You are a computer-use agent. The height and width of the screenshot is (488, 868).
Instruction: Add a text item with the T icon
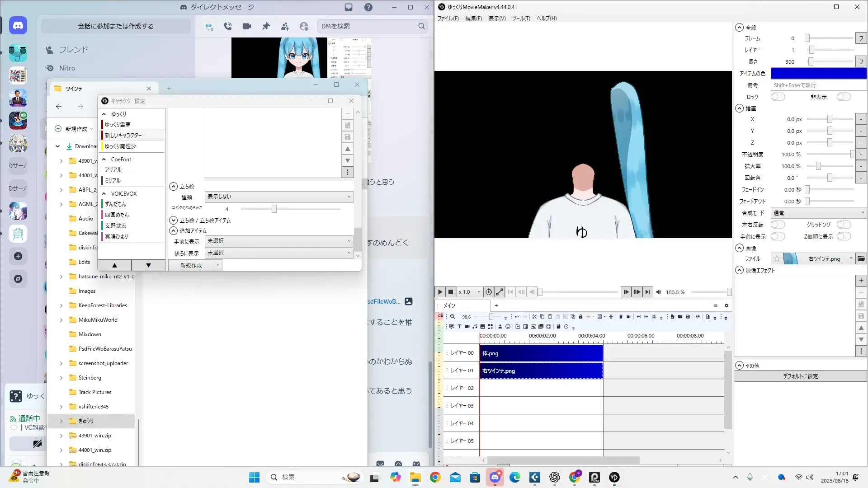(x=459, y=326)
